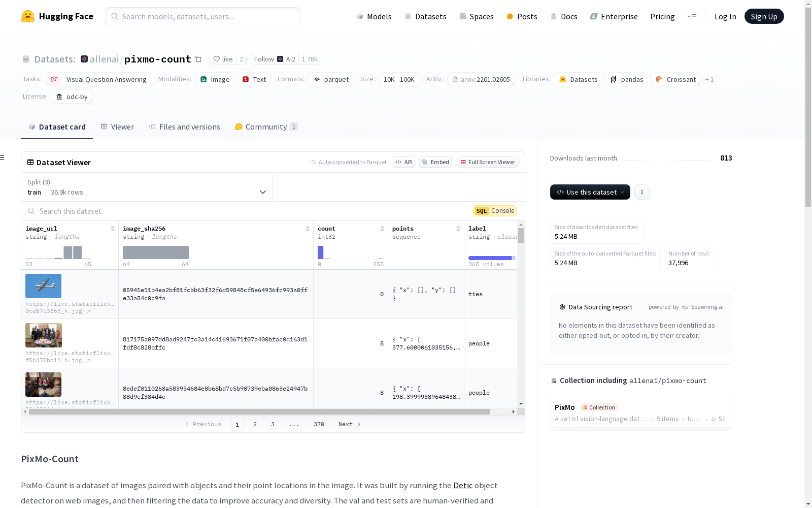Expand the Use this dataset dropdown
The height and width of the screenshot is (508, 812).
[x=590, y=192]
